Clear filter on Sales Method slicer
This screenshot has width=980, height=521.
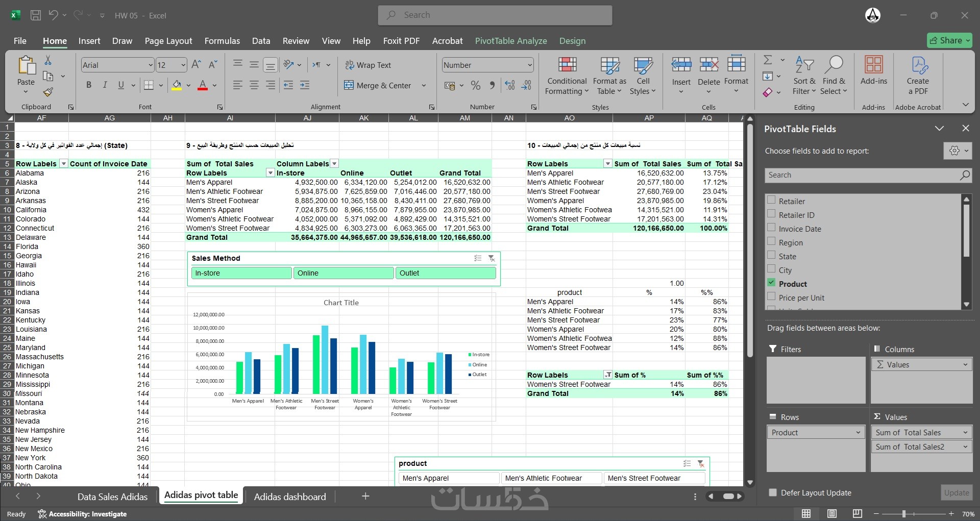492,258
